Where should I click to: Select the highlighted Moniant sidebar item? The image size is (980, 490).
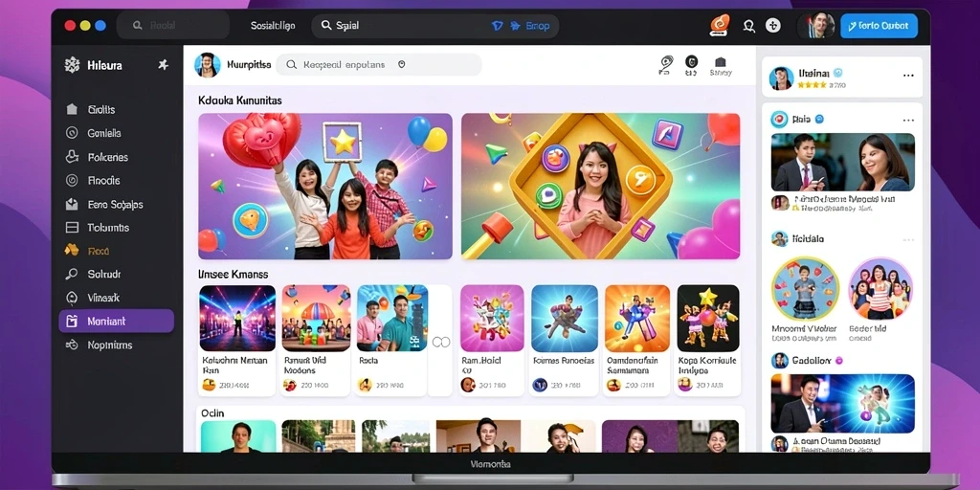(116, 322)
